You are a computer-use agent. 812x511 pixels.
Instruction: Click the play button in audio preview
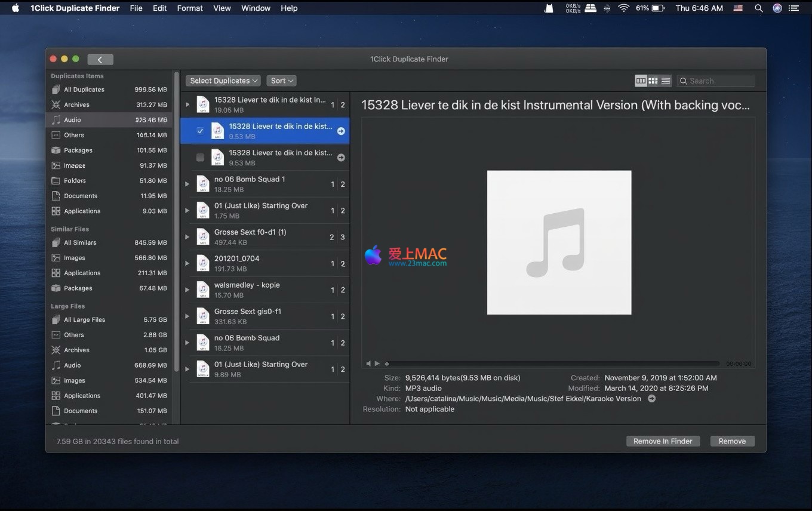pyautogui.click(x=377, y=364)
